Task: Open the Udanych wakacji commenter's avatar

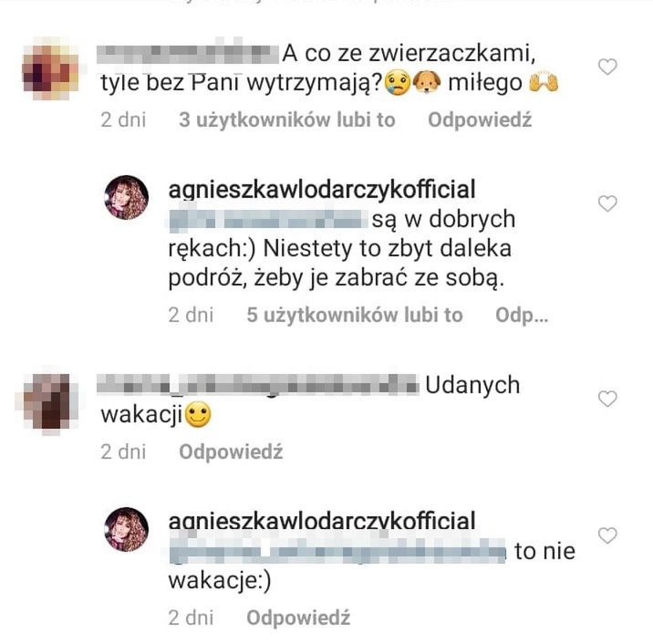Action: (x=48, y=402)
